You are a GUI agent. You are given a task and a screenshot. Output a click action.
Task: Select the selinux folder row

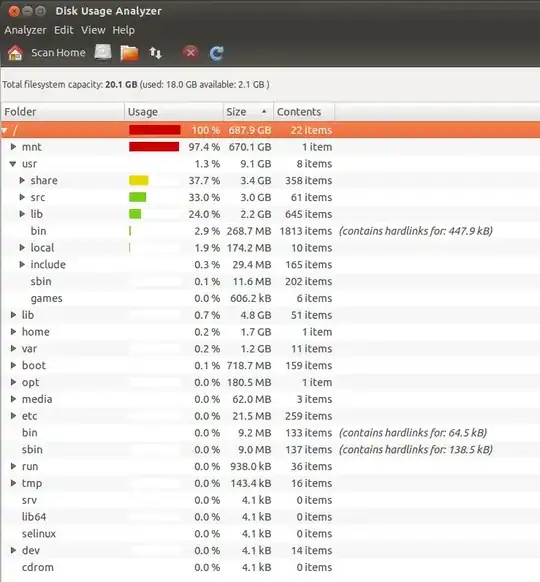tap(270, 533)
